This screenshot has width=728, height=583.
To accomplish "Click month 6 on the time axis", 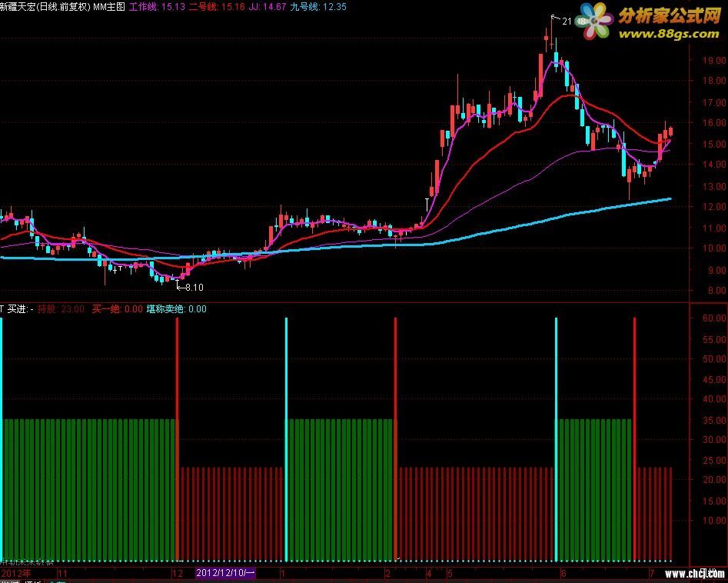I will point(563,573).
